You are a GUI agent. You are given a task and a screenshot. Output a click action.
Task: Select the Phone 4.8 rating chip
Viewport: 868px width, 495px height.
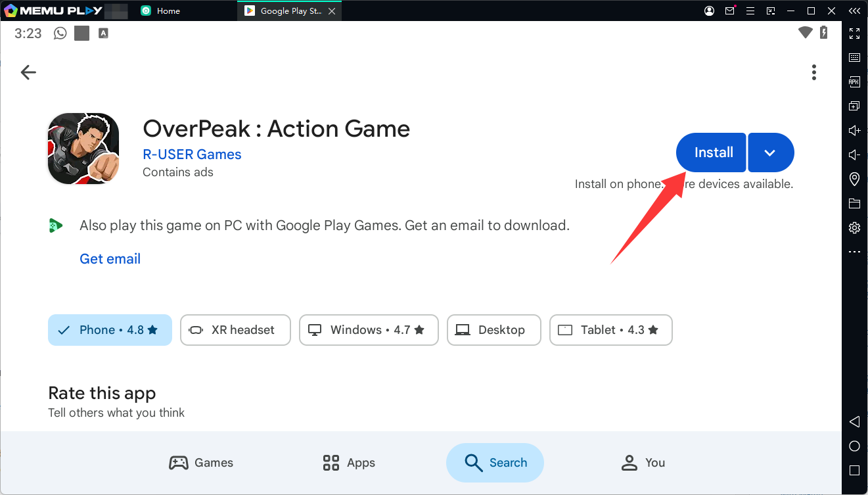(110, 330)
